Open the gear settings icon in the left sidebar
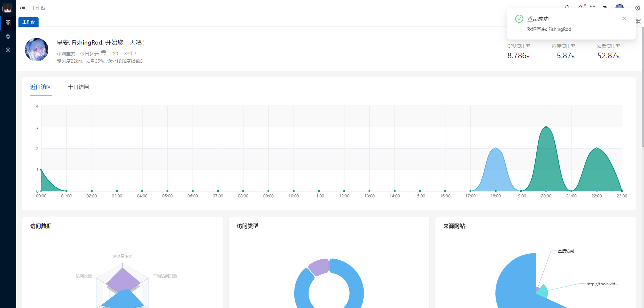This screenshot has height=308, width=644. click(8, 50)
